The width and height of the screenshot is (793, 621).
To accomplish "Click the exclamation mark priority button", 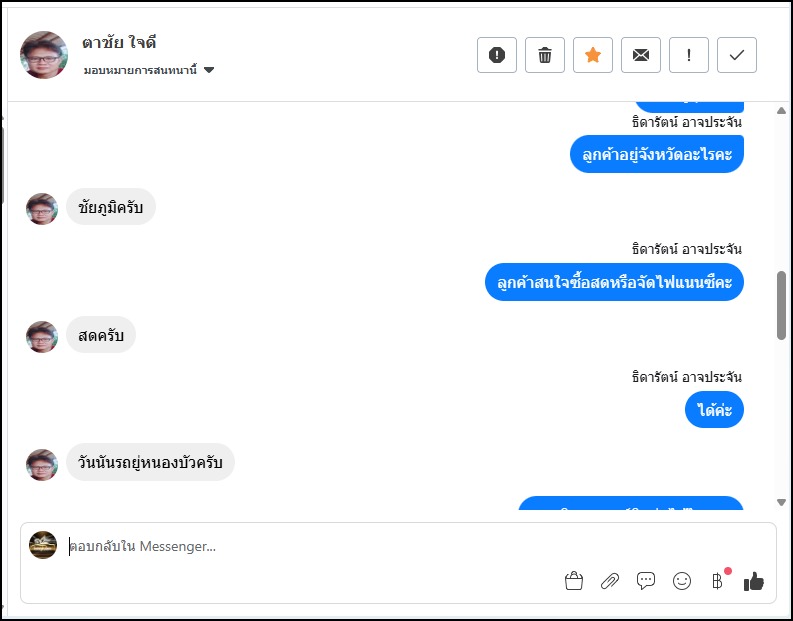I will (689, 55).
